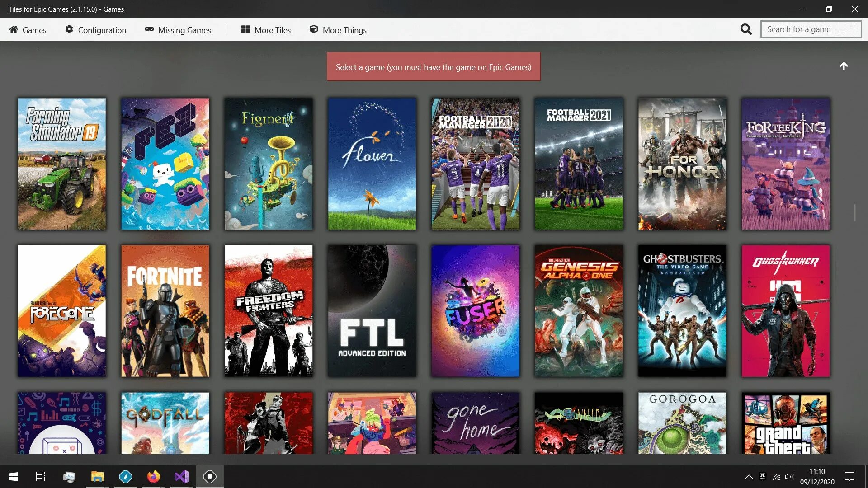The width and height of the screenshot is (868, 488).
Task: Click the More Tiles button
Action: click(x=266, y=30)
